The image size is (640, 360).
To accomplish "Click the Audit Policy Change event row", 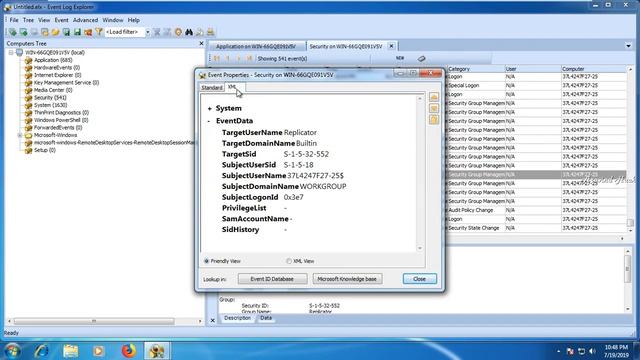I will [537, 210].
